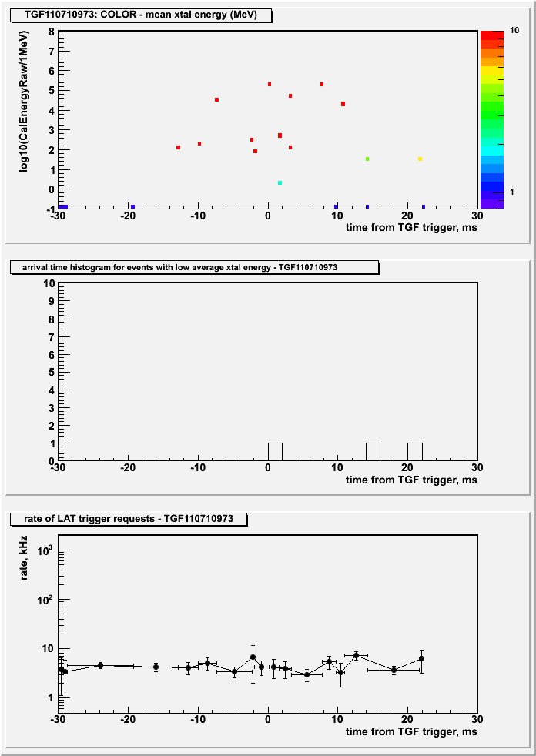Select the red segment of the color scale

coord(492,35)
